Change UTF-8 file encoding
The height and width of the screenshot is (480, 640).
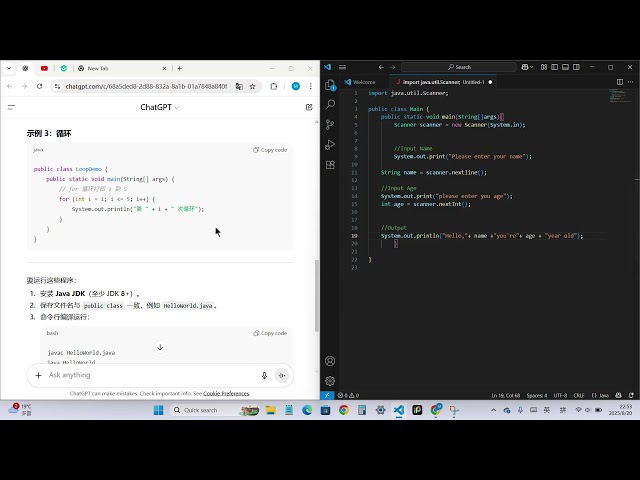pos(560,395)
